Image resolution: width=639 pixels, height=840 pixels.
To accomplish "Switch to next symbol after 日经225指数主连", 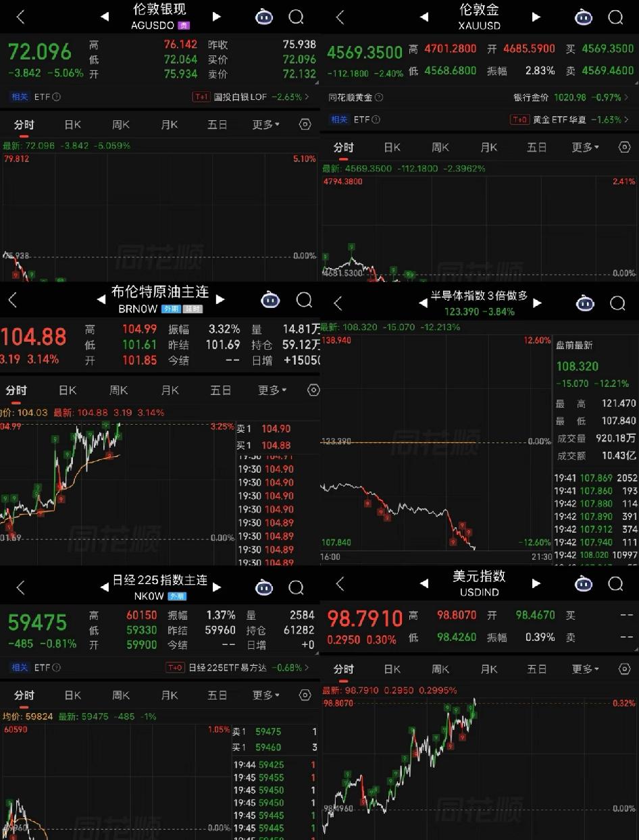I will tap(216, 587).
